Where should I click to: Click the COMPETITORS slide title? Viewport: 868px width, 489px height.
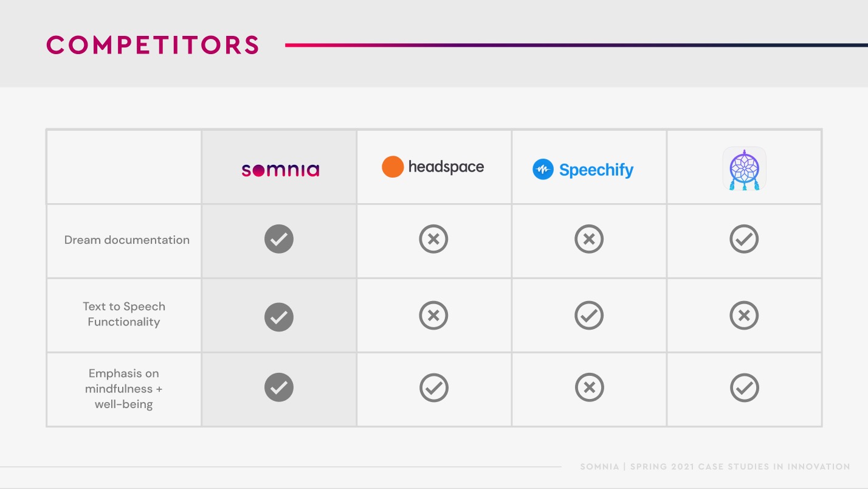click(x=153, y=45)
